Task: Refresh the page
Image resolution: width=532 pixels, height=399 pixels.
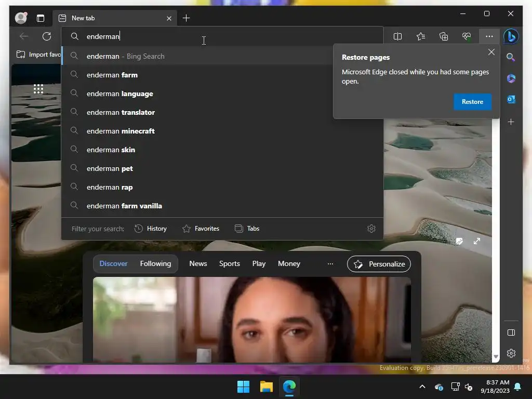Action: pos(47,36)
